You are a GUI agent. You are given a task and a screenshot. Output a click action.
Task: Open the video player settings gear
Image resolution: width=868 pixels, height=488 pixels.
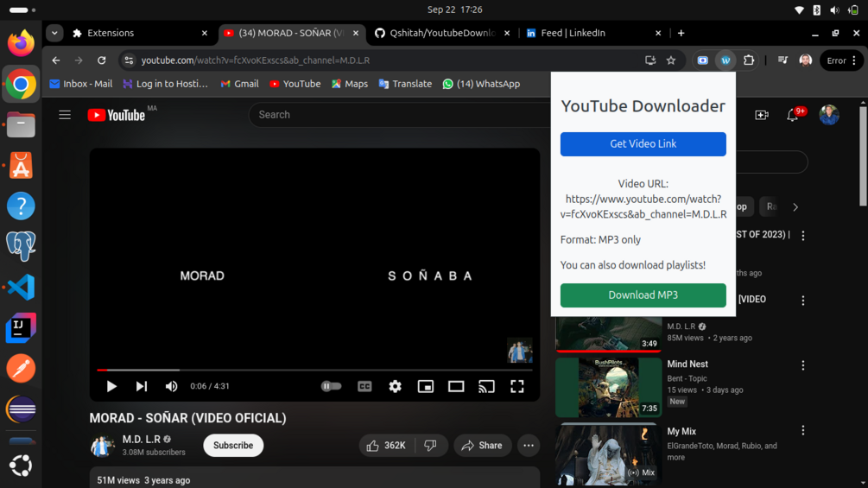point(396,386)
